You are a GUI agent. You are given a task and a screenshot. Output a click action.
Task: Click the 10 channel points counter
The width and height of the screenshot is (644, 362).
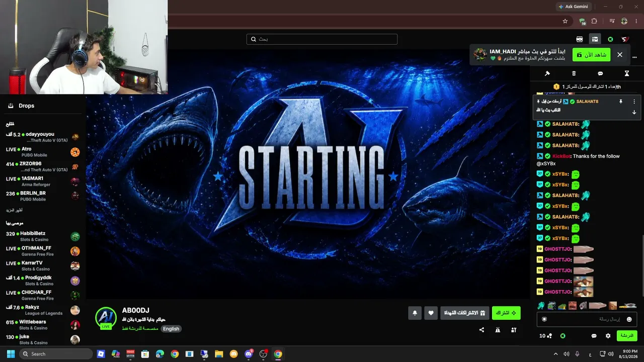[546, 336]
